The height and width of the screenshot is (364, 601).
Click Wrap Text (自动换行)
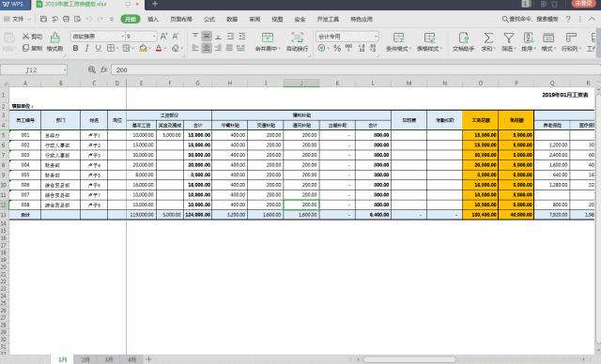297,41
